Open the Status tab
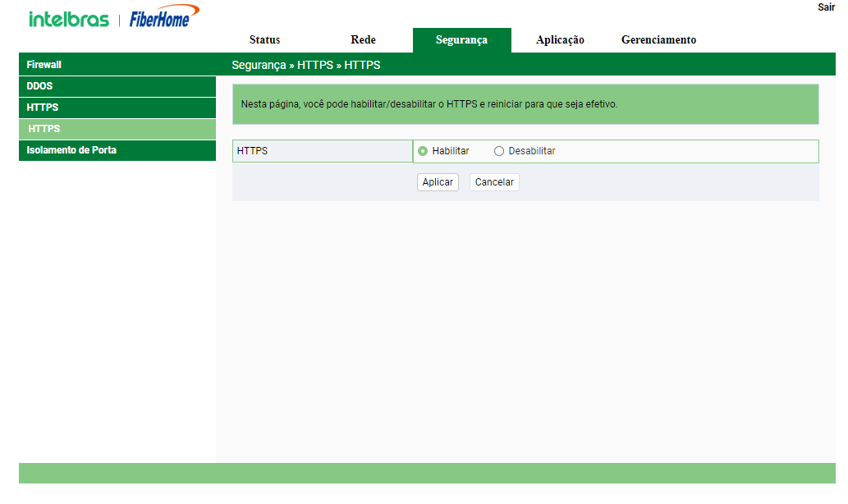 pos(264,40)
